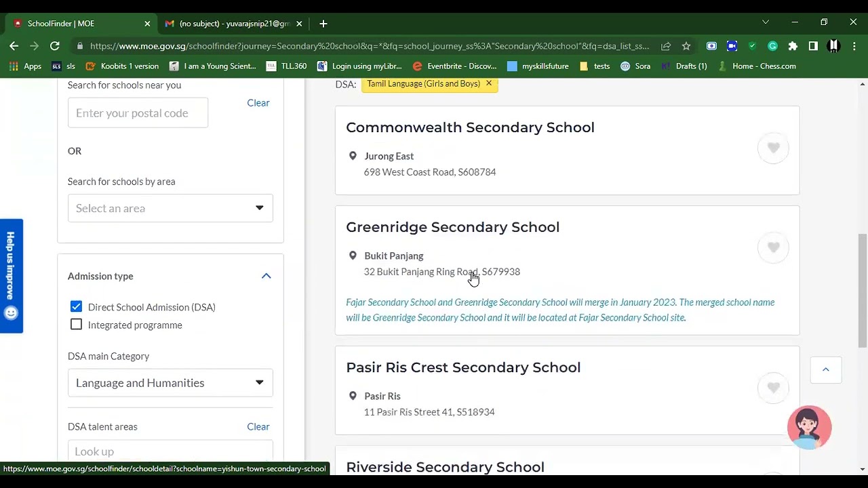Open the Sora bookmark
This screenshot has height=488, width=868.
pyautogui.click(x=635, y=66)
